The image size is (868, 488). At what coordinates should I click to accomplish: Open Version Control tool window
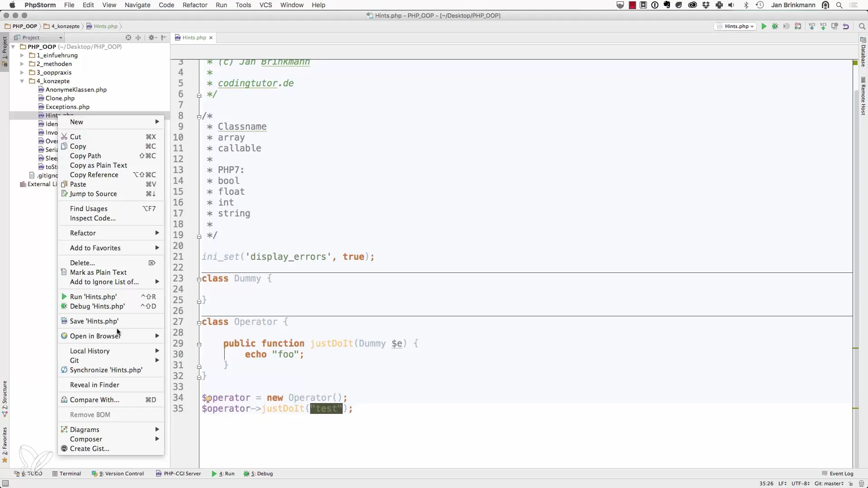coord(118,474)
